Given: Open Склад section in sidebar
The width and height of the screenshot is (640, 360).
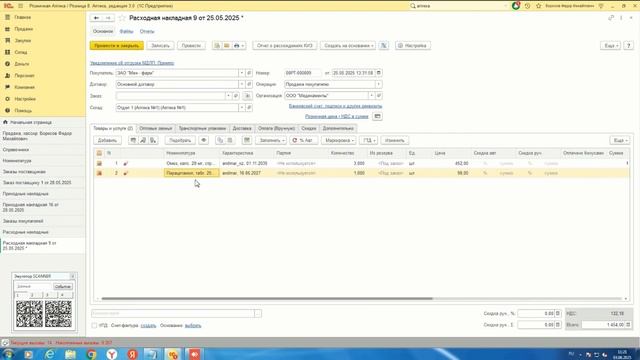Looking at the screenshot, I should pyautogui.click(x=20, y=52).
